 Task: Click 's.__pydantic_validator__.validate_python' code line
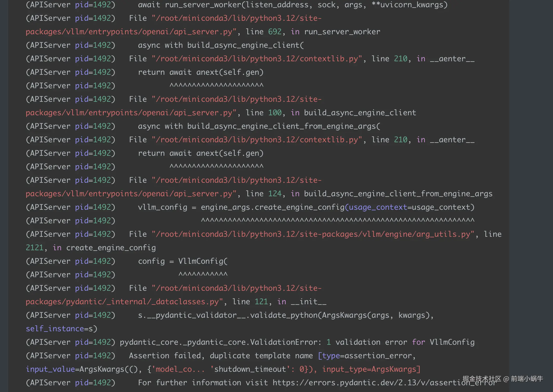tap(286, 315)
